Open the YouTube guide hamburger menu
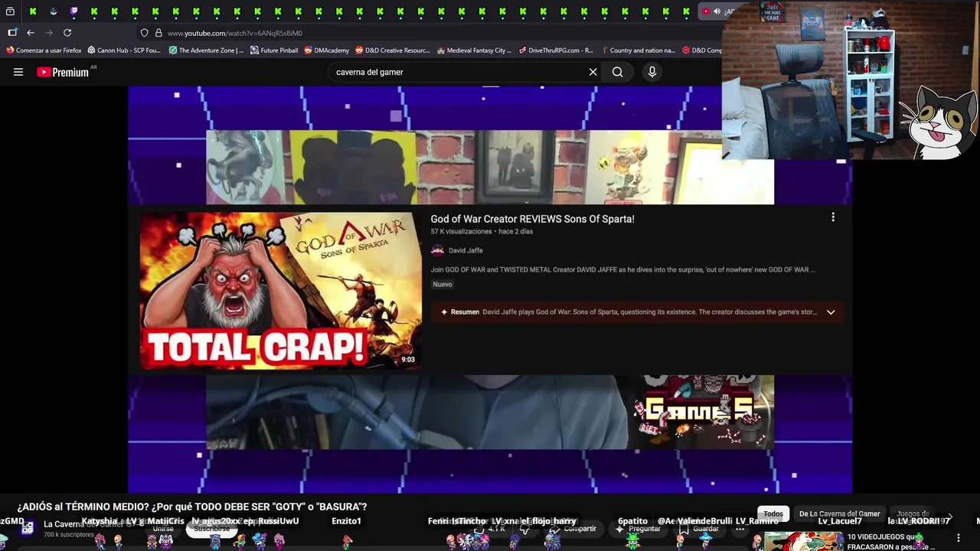Screen dimensions: 980x551 point(18,72)
